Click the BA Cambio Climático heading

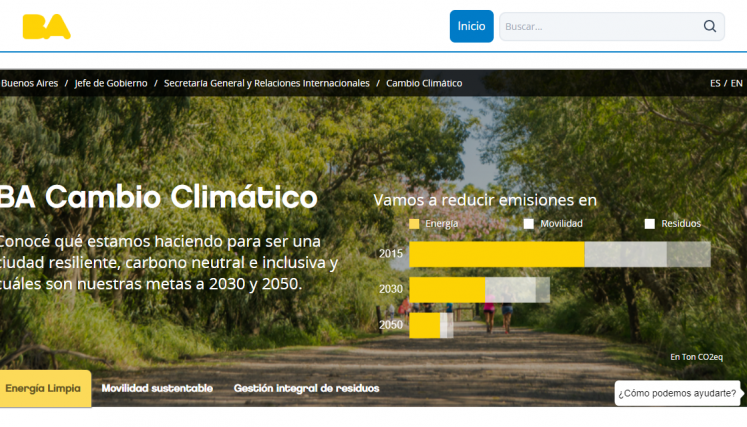tap(159, 197)
